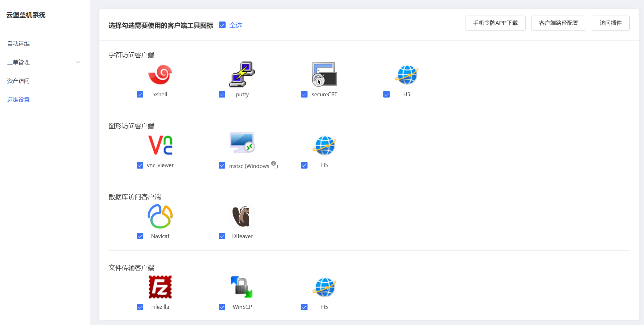Open the 工单管理 sidebar menu
The height and width of the screenshot is (325, 644).
18,62
